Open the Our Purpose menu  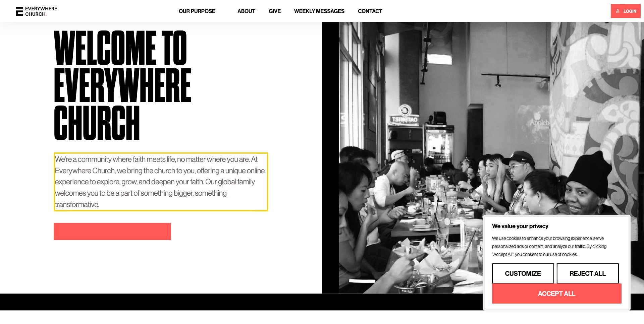coord(197,11)
